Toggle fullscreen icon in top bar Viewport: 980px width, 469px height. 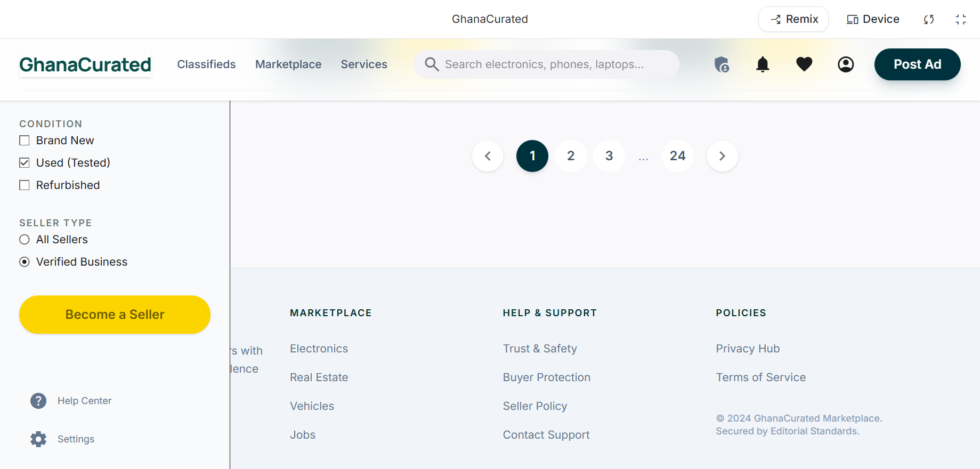(x=961, y=19)
